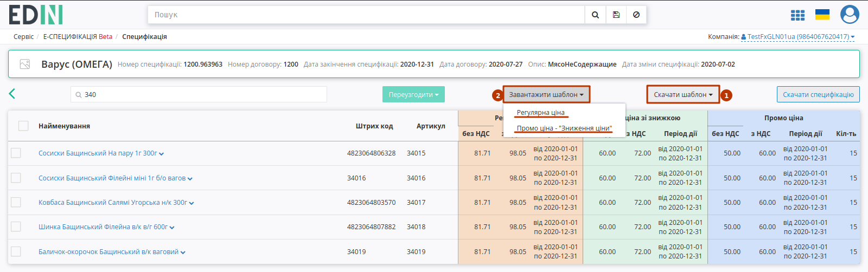Expand chevron after Ковбаса Салямі Угорська name
This screenshot has height=272, width=868.
click(x=192, y=203)
